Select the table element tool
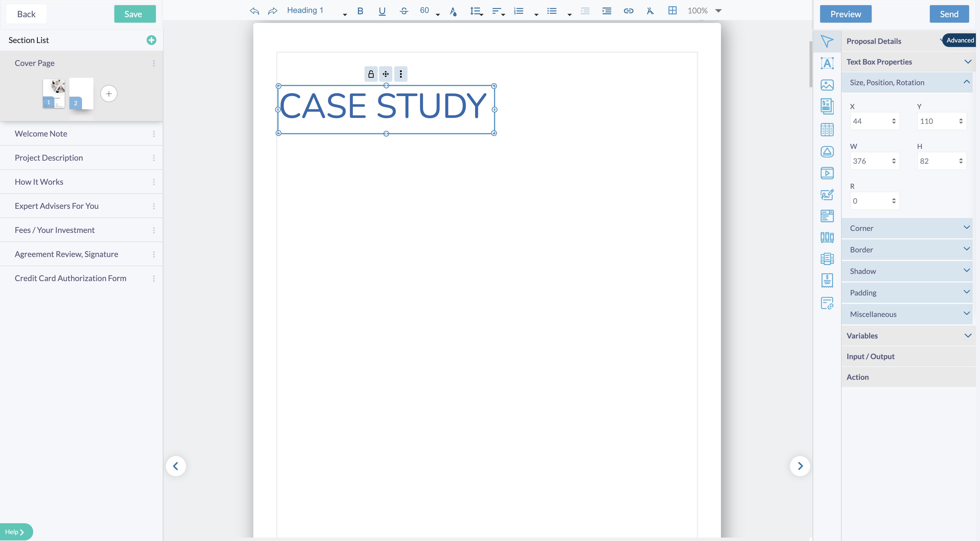980x541 pixels. [827, 130]
